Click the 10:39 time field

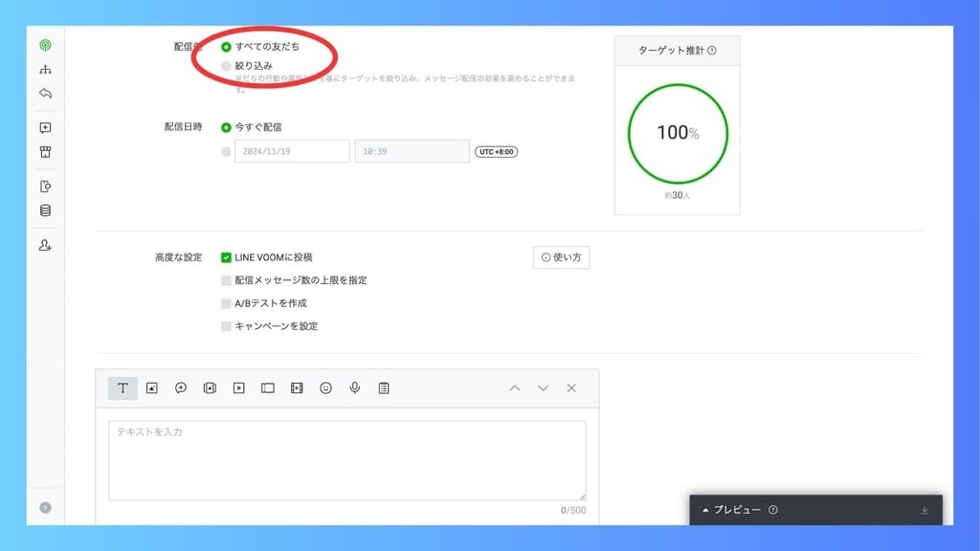click(x=412, y=151)
